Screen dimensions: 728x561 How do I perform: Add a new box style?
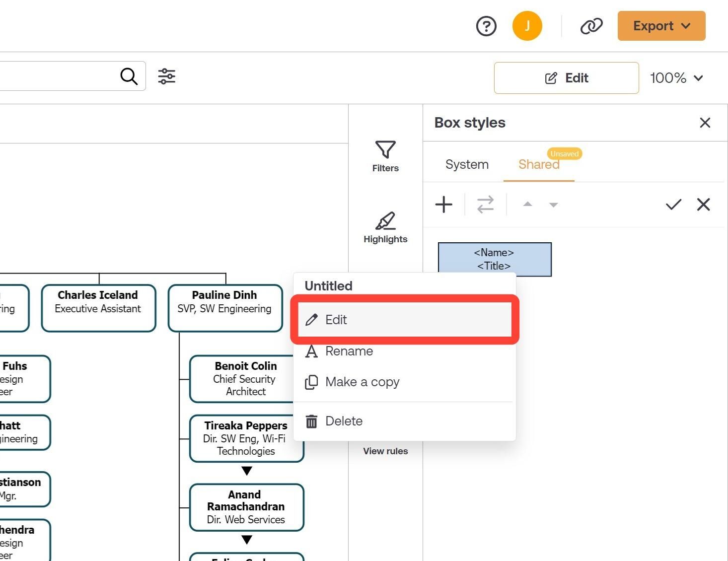444,205
